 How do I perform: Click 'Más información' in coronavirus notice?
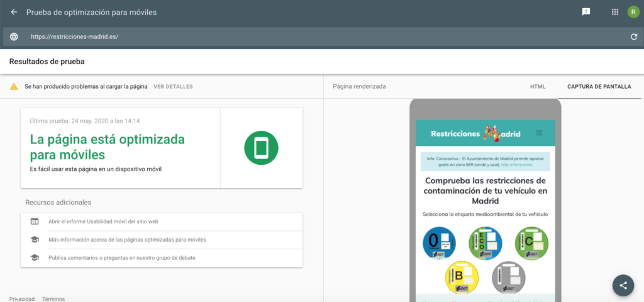pyautogui.click(x=517, y=165)
